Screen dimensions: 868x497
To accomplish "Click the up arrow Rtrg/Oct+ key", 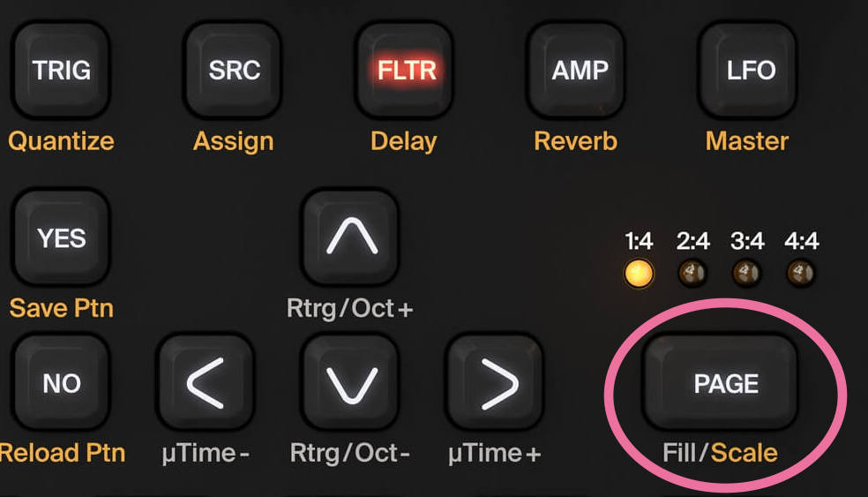I will pyautogui.click(x=351, y=238).
